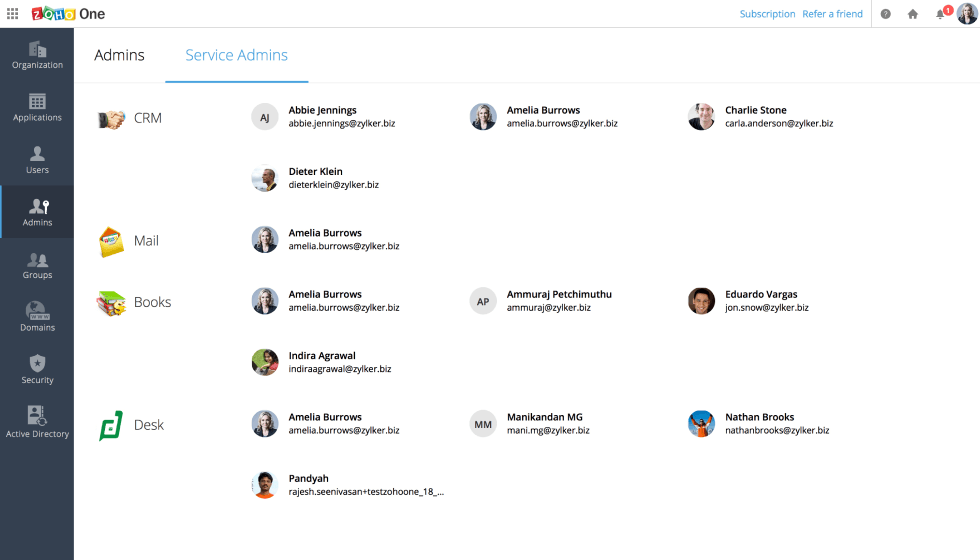
Task: Click the AJ avatar for Abbie Jennings
Action: [x=265, y=117]
